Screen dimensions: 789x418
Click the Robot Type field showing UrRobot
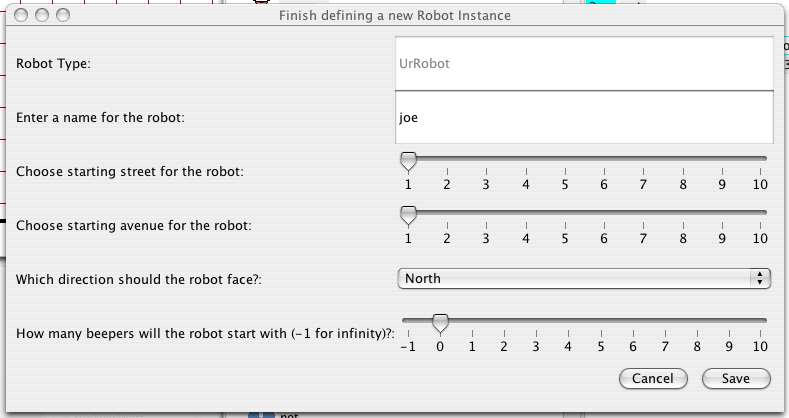585,63
